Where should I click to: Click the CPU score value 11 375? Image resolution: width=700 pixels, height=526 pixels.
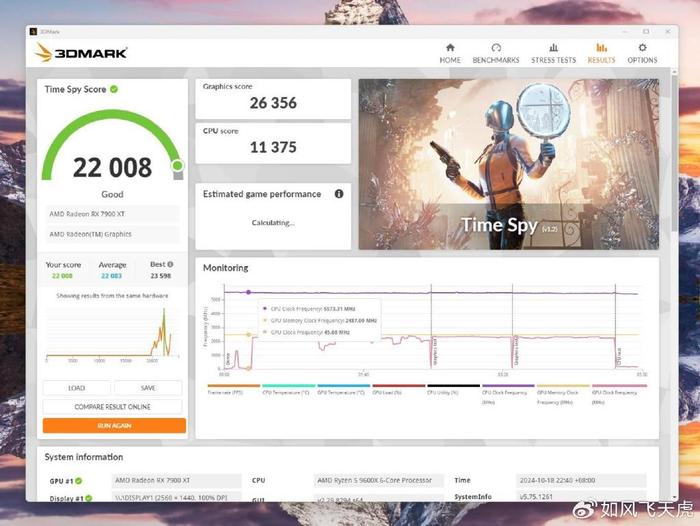(273, 147)
